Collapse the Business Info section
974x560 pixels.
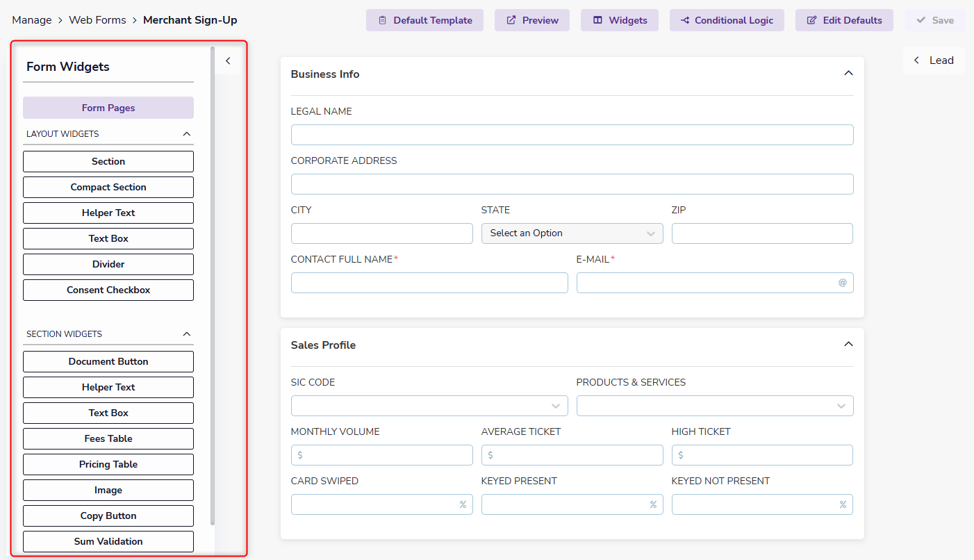(848, 74)
